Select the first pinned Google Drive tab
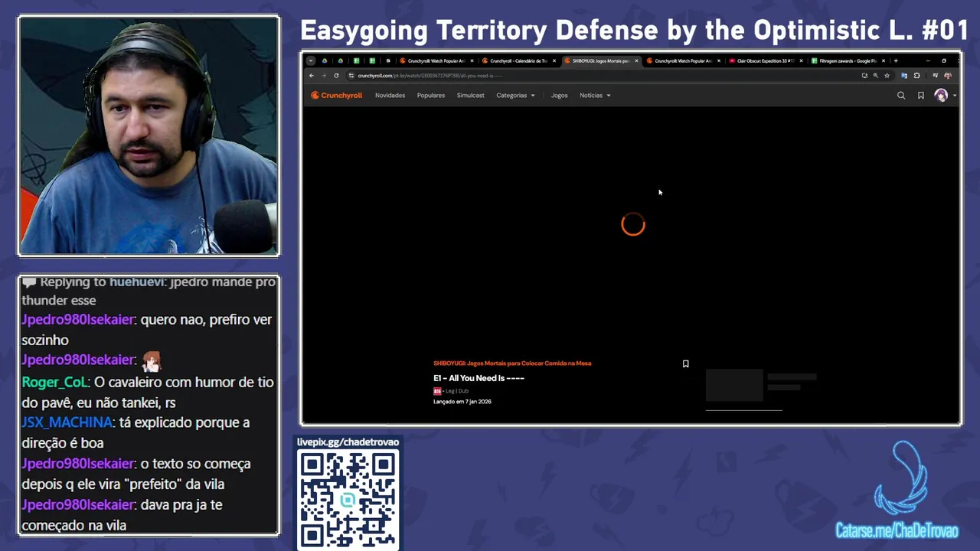 coord(325,60)
